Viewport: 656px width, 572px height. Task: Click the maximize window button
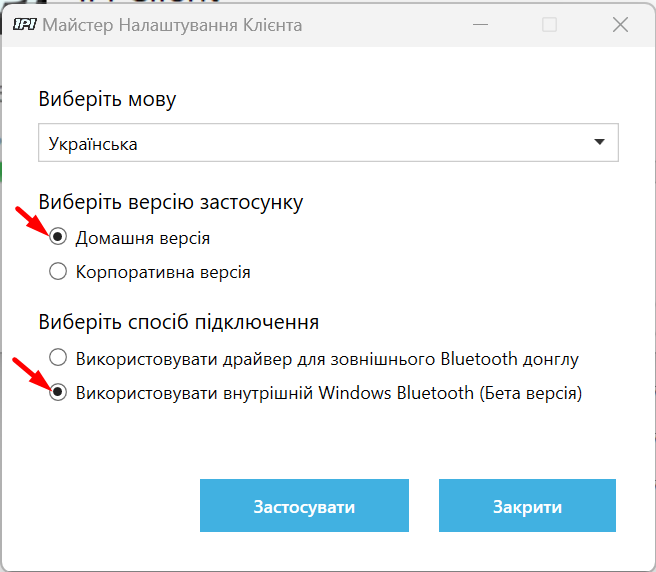click(x=549, y=25)
